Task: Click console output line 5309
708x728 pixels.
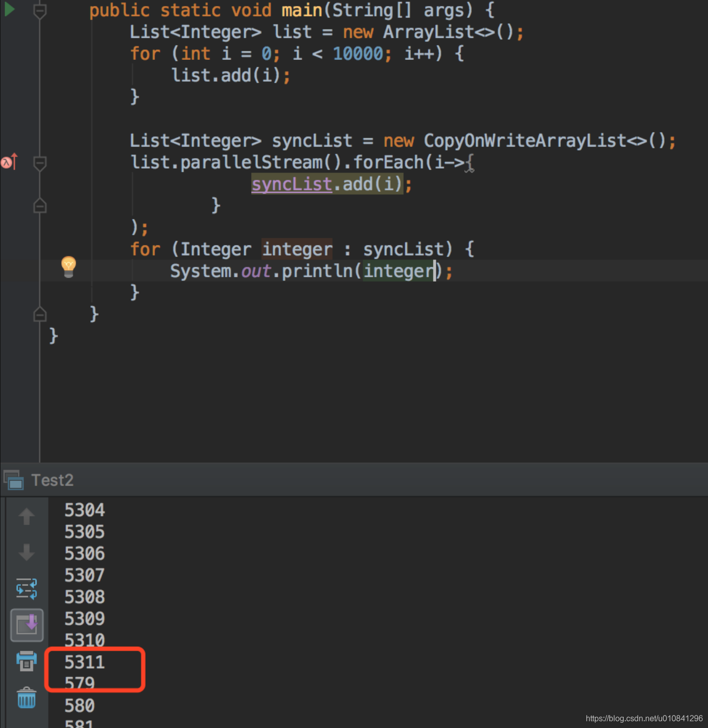Action: [85, 618]
